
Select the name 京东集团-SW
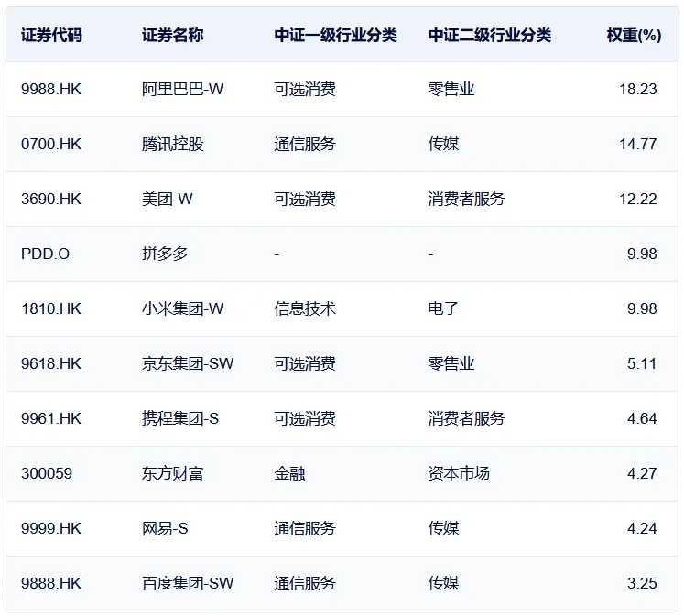188,364
